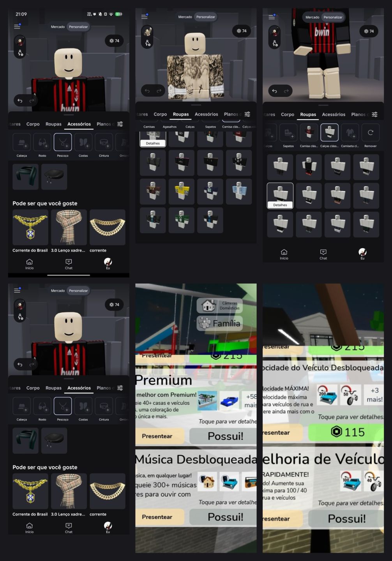Tap the +3 mais! tile
Image resolution: width=392 pixels, height=561 pixels.
click(374, 395)
